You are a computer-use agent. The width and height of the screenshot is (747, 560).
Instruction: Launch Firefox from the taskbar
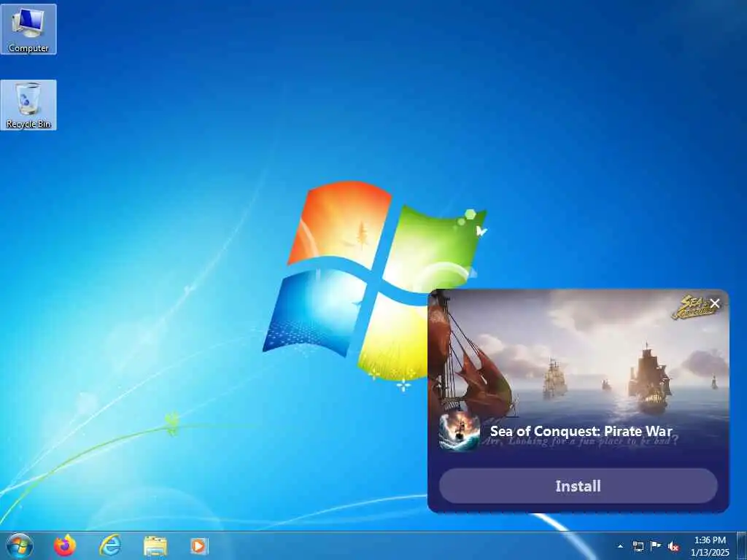pos(65,545)
